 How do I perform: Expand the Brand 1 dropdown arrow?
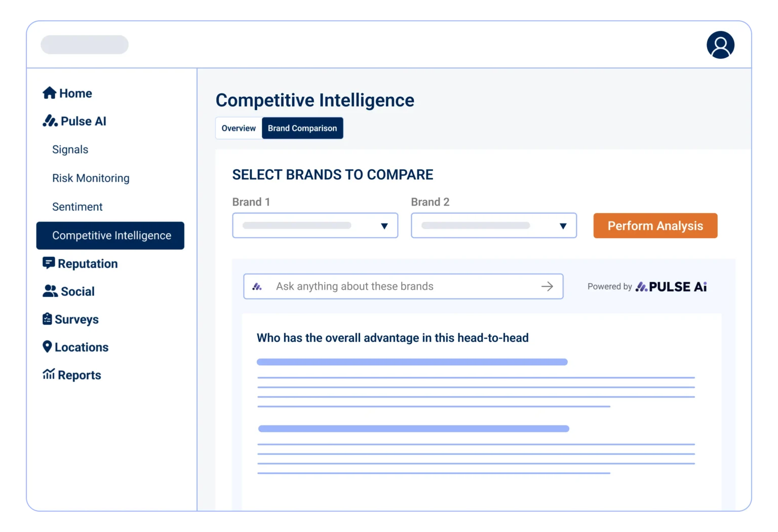[384, 226]
